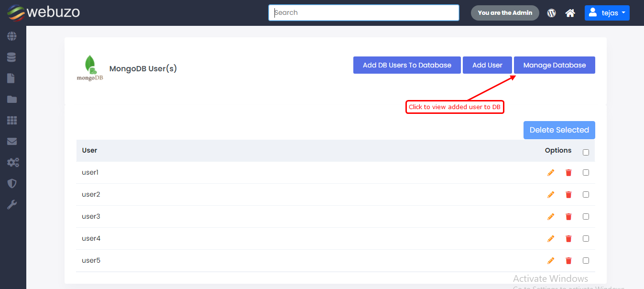Select the checkbox for user4
The height and width of the screenshot is (289, 644).
(586, 239)
